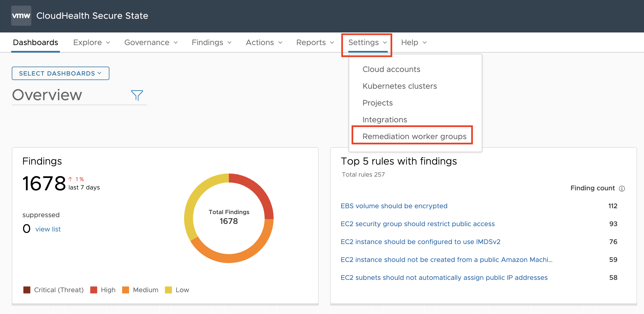Viewport: 644px width, 314px height.
Task: Click the Total Findings donut chart center
Action: pos(229,217)
